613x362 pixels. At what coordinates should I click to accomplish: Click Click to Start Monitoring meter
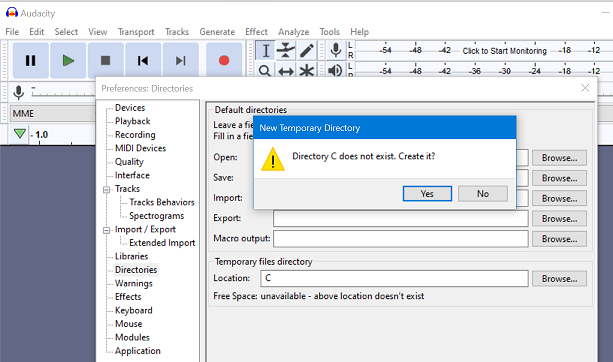point(504,51)
